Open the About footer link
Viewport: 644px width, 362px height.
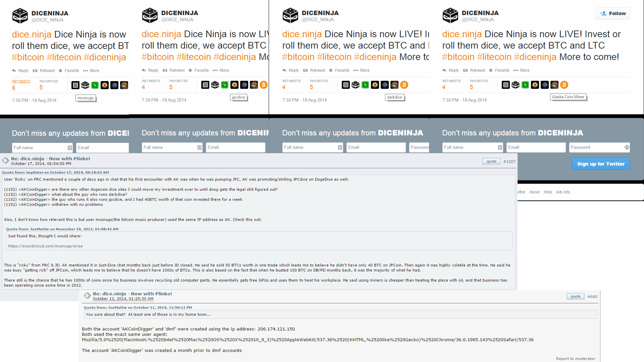(x=534, y=192)
